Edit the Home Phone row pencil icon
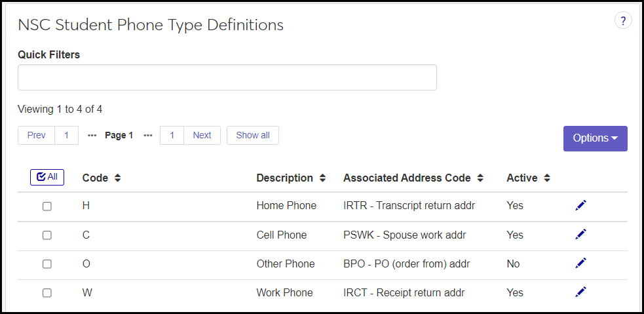 [x=580, y=205]
